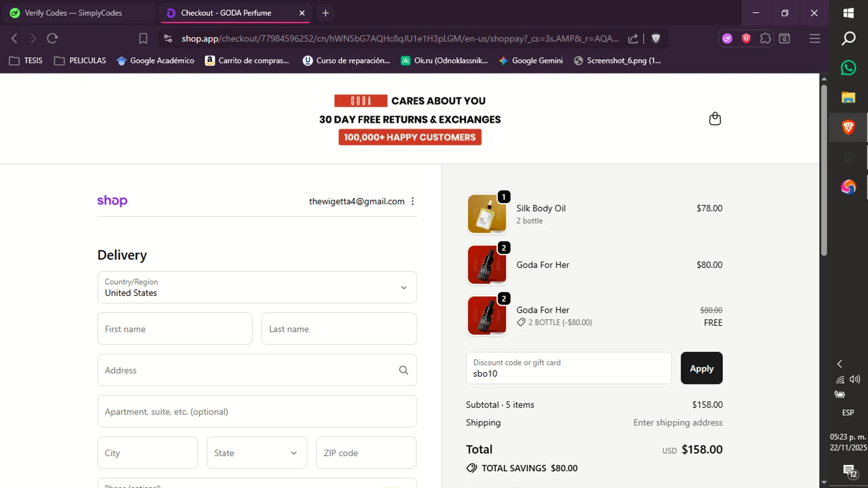Expand the Country/Region dropdown
Viewport: 868px width, 488px height.
coord(257,287)
